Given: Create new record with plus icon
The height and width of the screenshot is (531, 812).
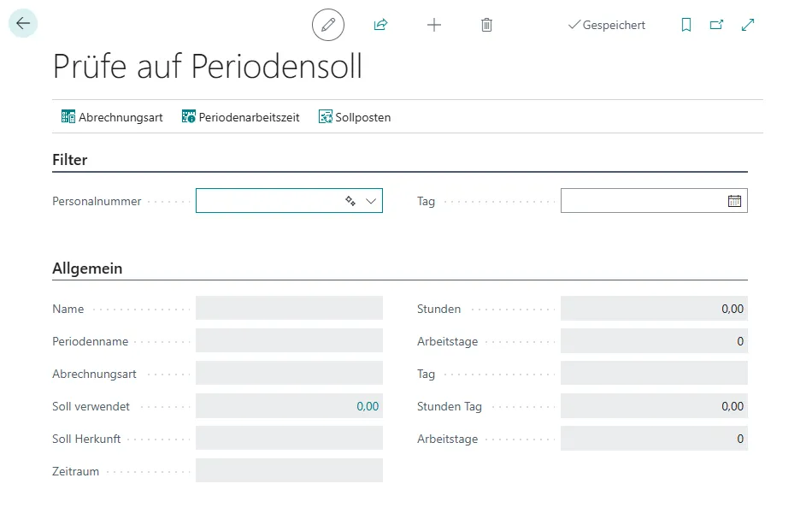Looking at the screenshot, I should point(434,25).
